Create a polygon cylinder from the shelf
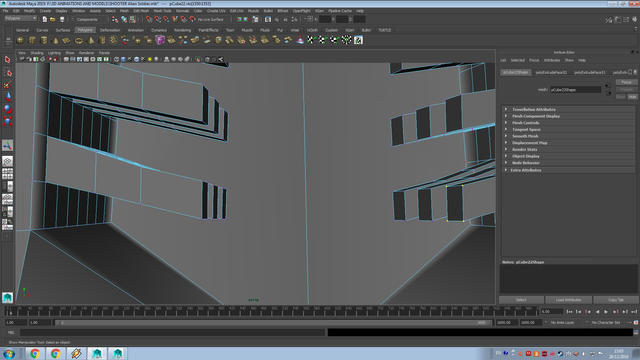The height and width of the screenshot is (360, 640). click(x=44, y=40)
